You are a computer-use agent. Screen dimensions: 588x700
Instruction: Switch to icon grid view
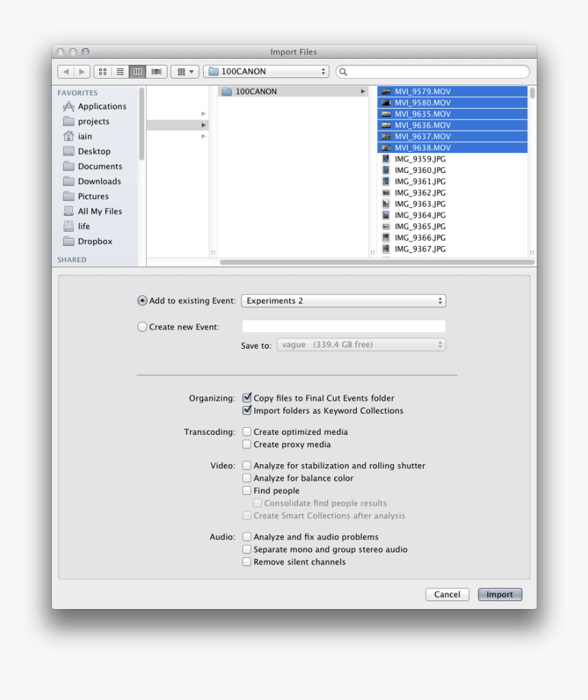[103, 71]
